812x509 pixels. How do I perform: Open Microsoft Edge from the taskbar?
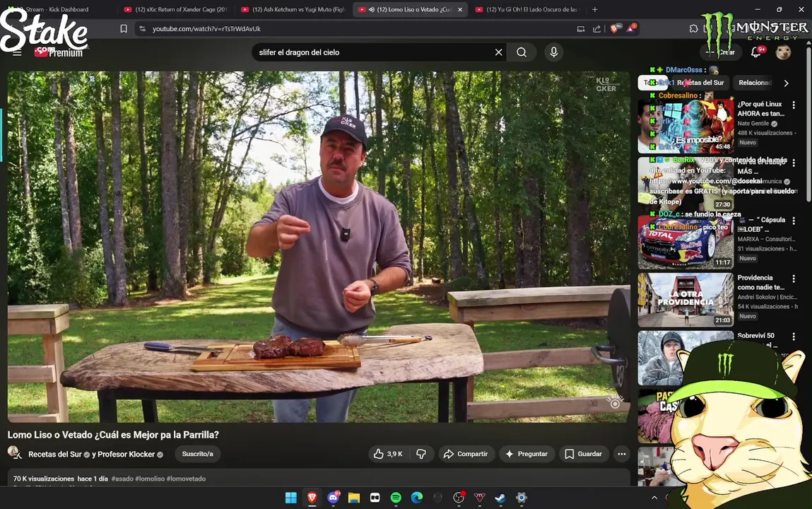tap(417, 498)
